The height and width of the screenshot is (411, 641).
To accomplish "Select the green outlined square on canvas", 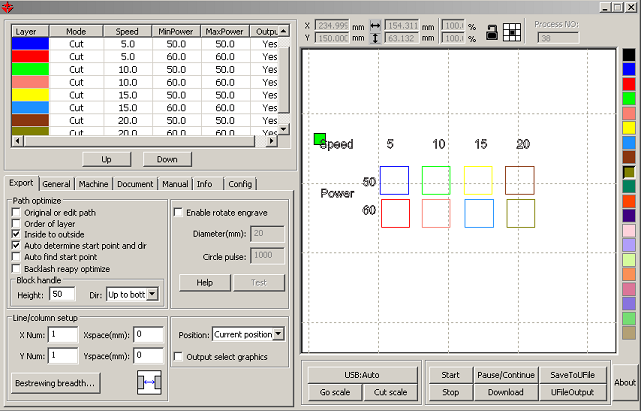I will tap(436, 180).
